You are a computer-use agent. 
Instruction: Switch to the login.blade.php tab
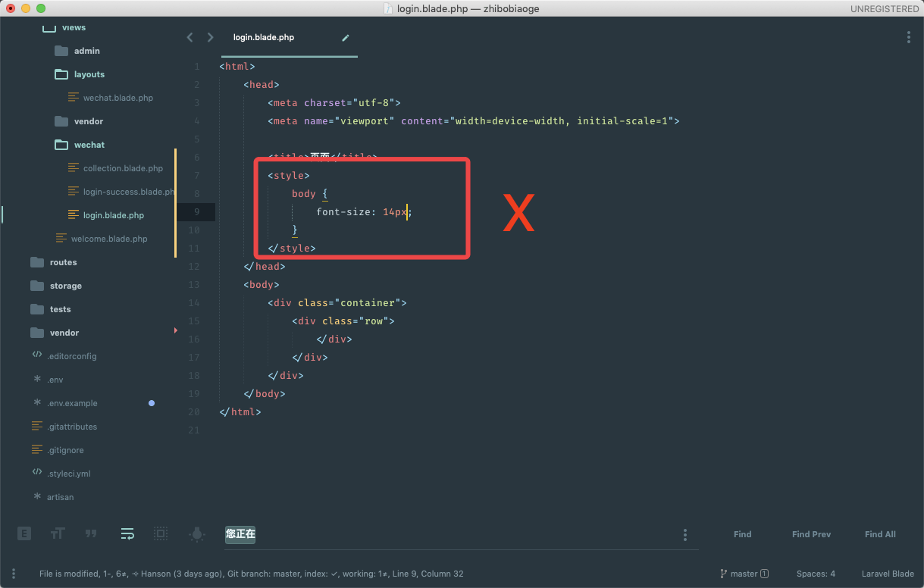264,37
